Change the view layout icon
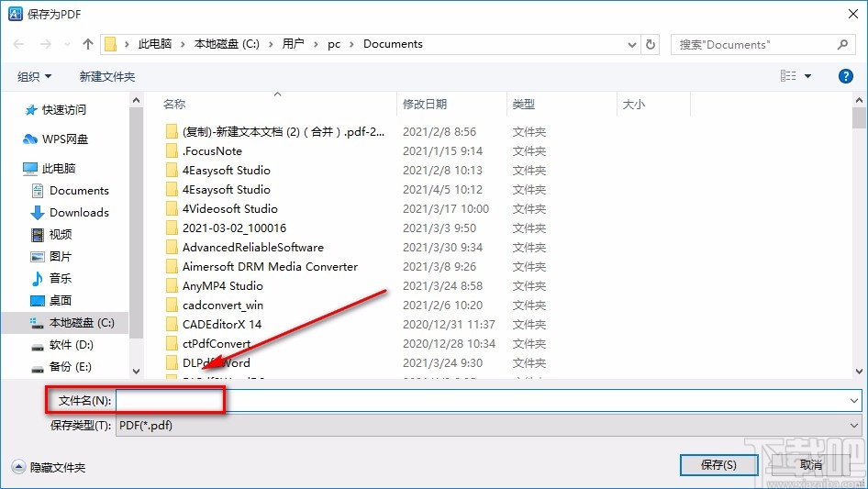 (x=788, y=76)
